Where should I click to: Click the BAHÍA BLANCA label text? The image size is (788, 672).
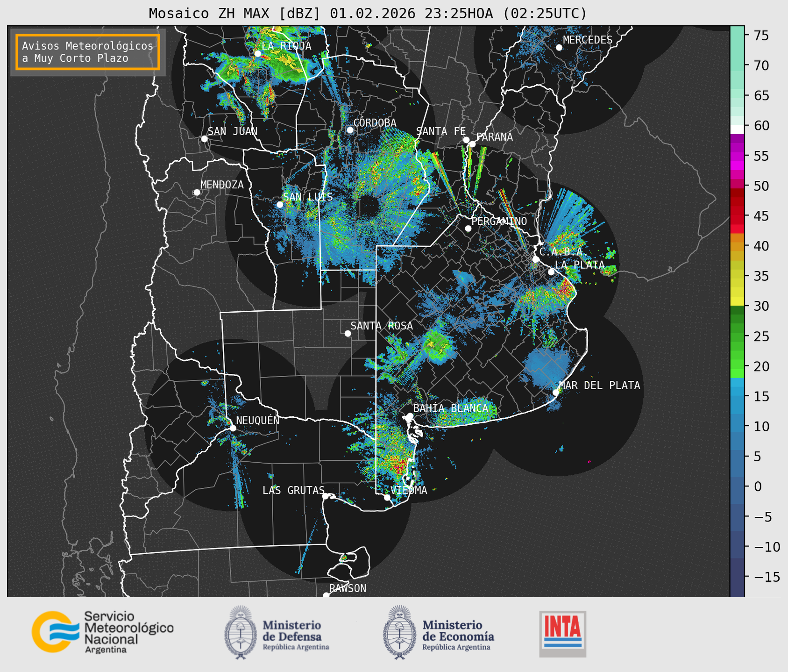click(x=450, y=408)
